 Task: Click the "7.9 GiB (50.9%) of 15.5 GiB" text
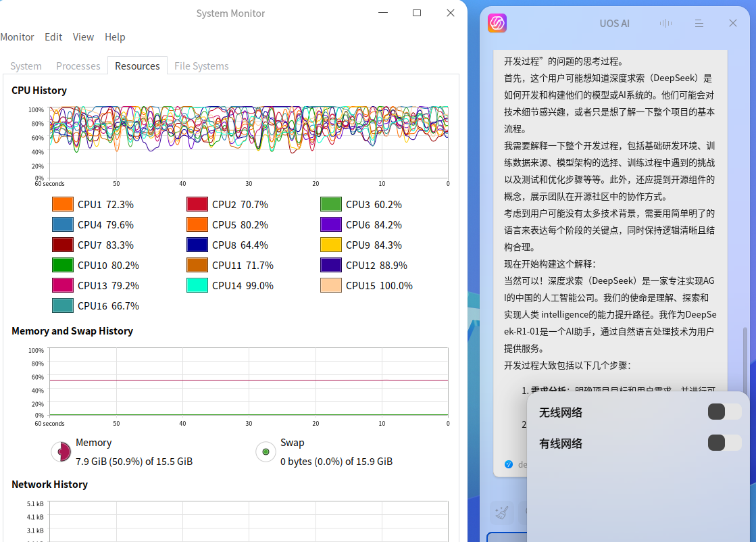(x=134, y=462)
